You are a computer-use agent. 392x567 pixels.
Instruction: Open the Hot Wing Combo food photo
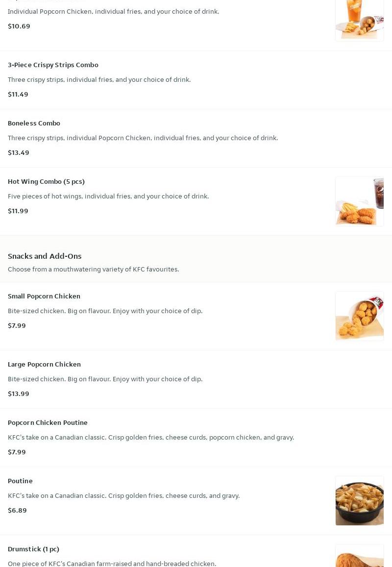click(x=359, y=201)
